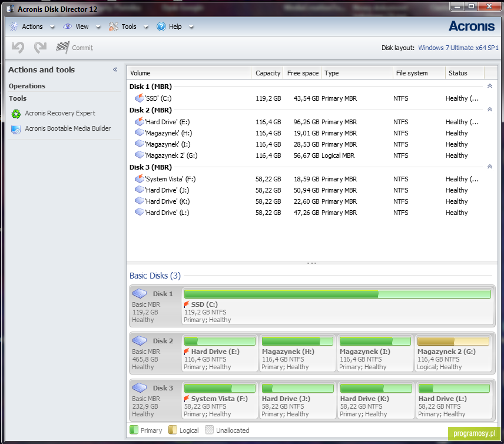
Task: Sort by the Free space column header
Action: coord(303,73)
